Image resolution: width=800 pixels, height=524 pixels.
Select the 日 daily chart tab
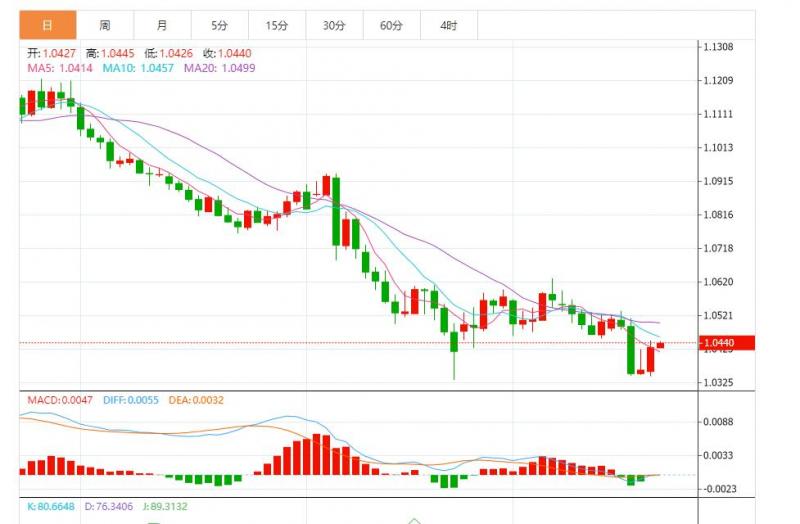[x=48, y=25]
